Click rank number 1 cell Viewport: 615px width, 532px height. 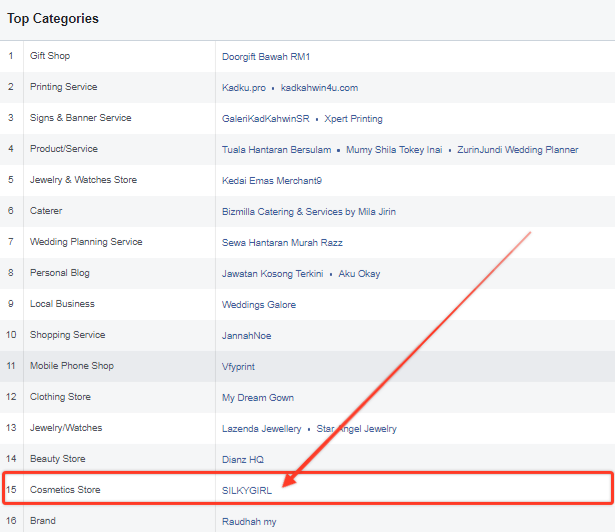click(x=11, y=56)
